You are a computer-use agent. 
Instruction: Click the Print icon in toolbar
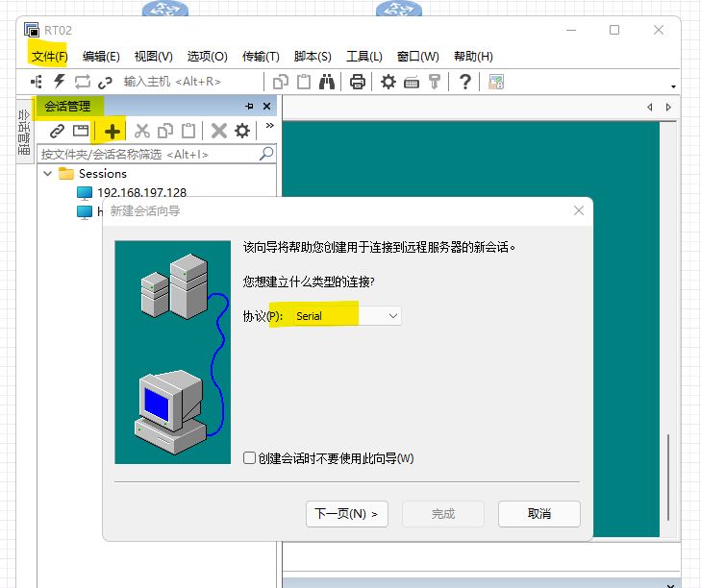(x=358, y=82)
